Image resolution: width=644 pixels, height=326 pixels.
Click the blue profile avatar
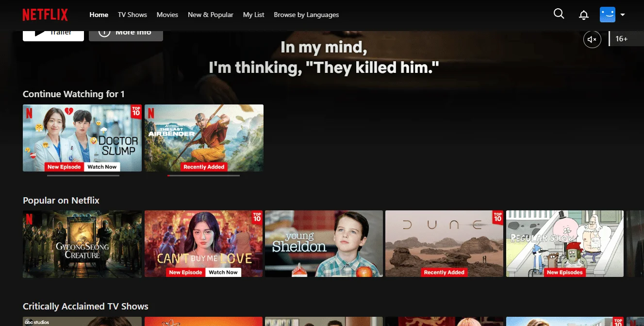(x=608, y=15)
